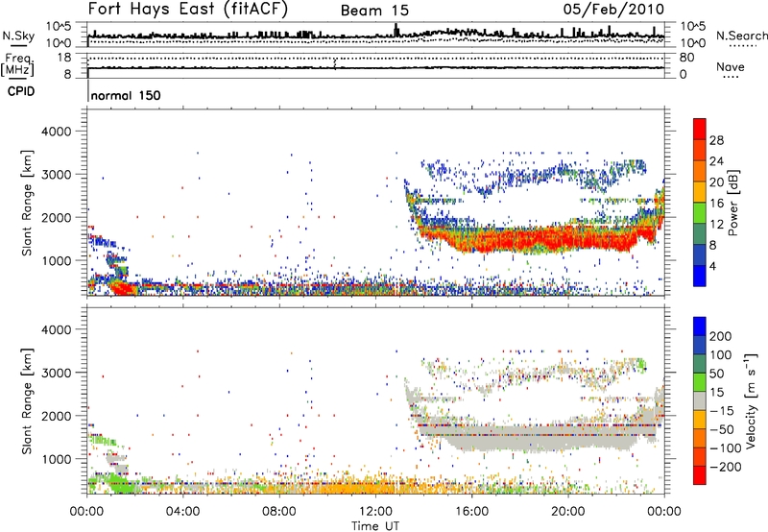
Task: Click the '20:00' time tick label
Action: (568, 512)
